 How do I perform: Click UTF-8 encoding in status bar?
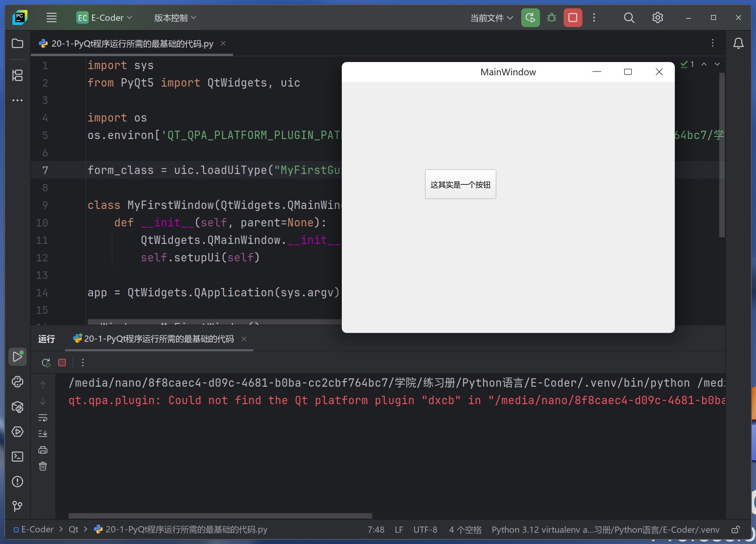pos(425,529)
